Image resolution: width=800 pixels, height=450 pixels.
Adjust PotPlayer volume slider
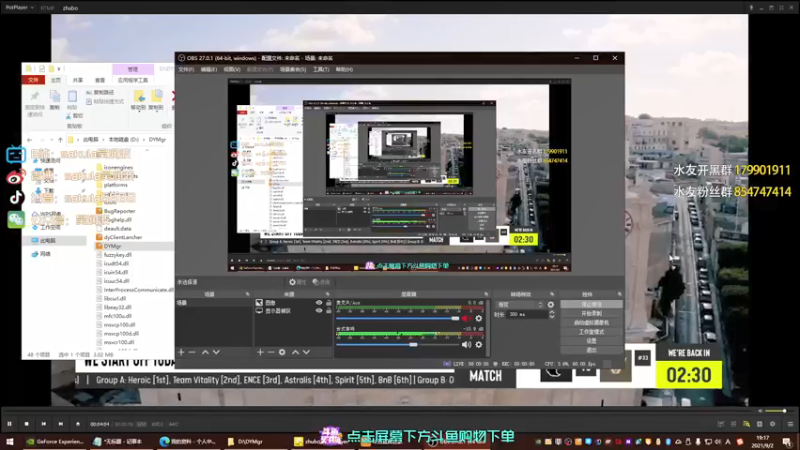click(776, 411)
